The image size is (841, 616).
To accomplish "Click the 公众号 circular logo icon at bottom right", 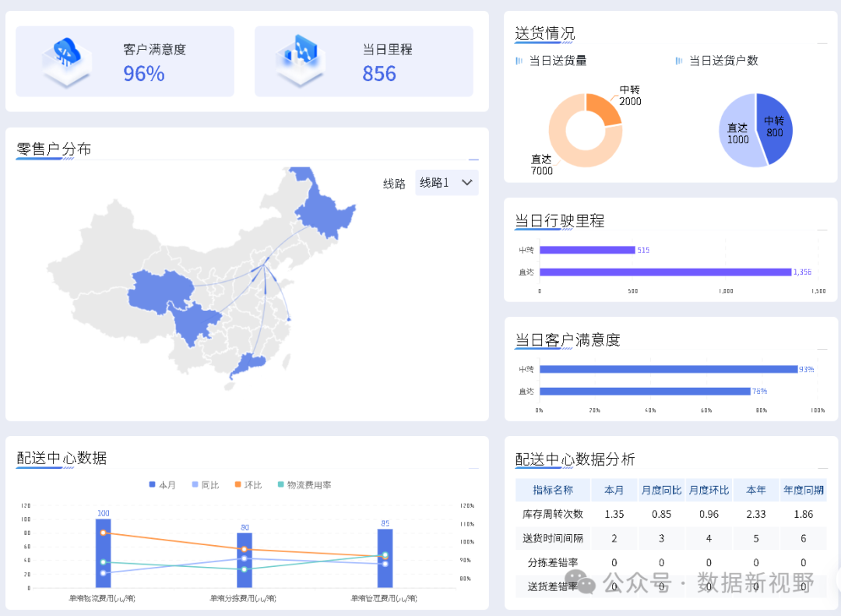I will 580,584.
